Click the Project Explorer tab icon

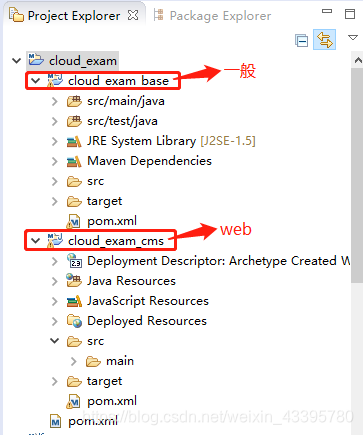click(16, 15)
